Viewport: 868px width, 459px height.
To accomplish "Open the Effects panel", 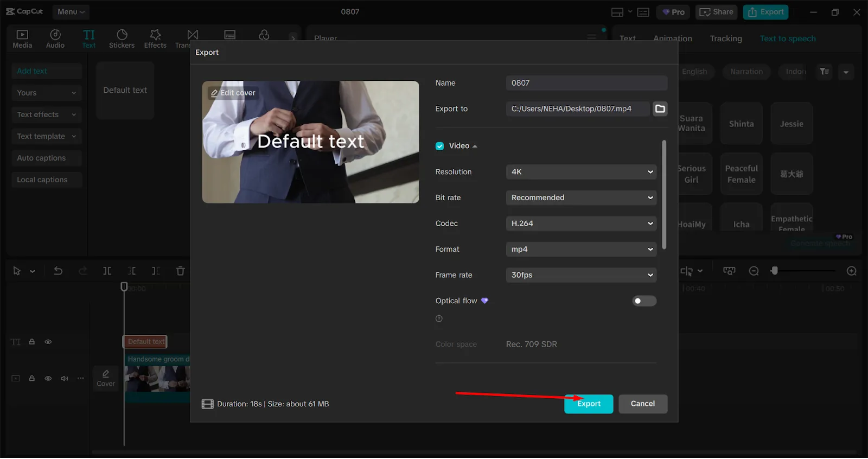I will (155, 39).
